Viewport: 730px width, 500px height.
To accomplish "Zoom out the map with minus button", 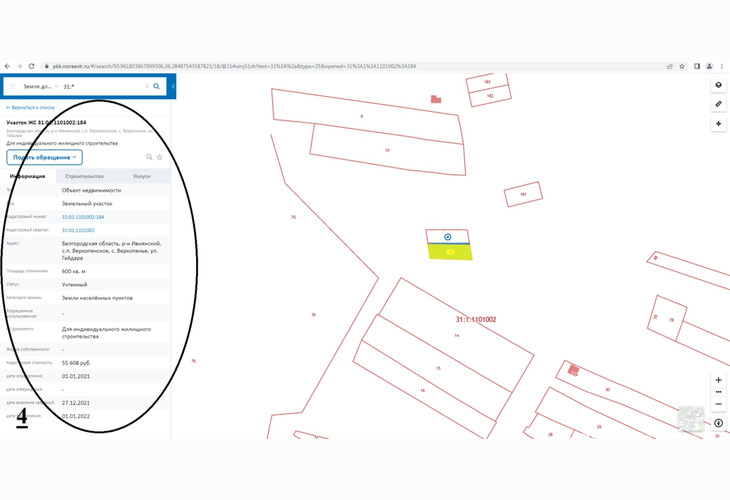I will coord(718,404).
